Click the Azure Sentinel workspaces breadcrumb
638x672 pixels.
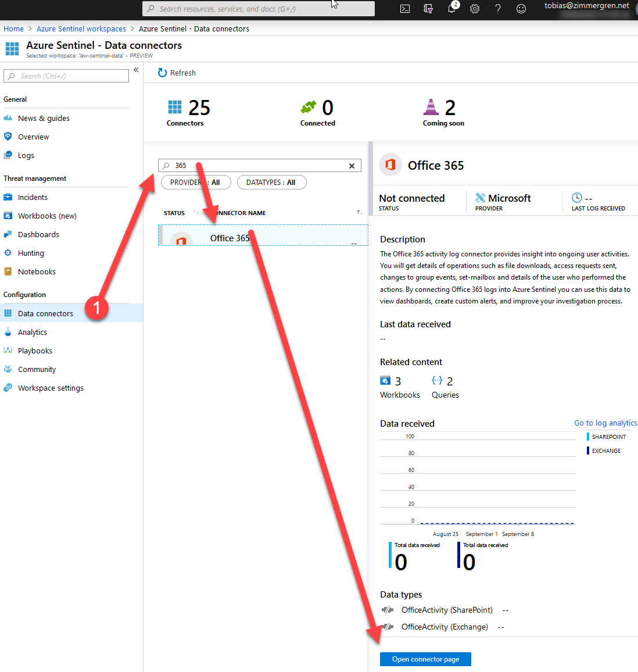tap(81, 28)
